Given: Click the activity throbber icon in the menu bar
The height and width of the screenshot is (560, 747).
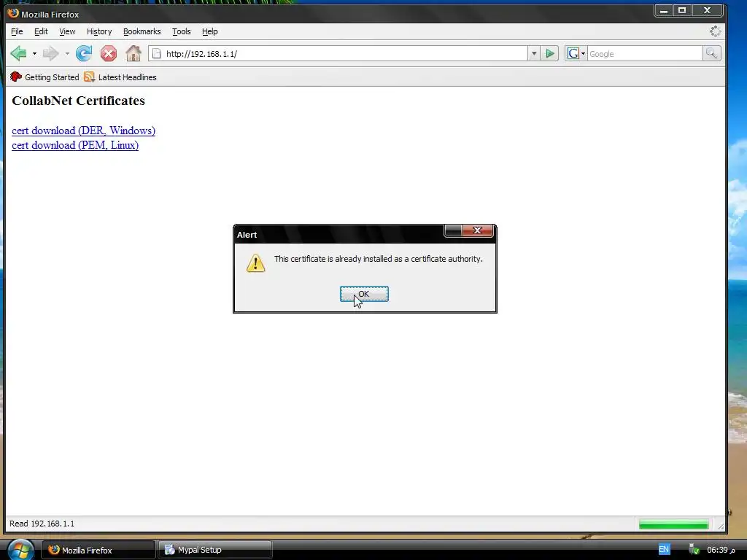Looking at the screenshot, I should (715, 31).
